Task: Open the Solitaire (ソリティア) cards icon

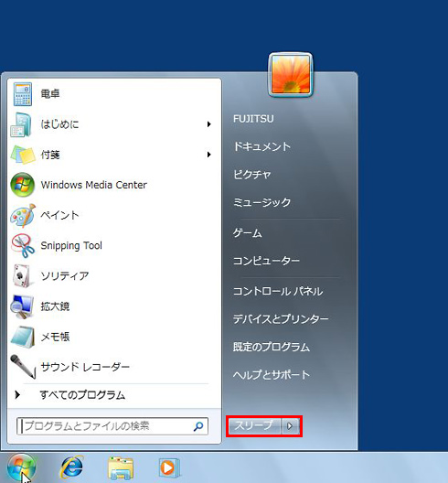Action: [x=22, y=275]
